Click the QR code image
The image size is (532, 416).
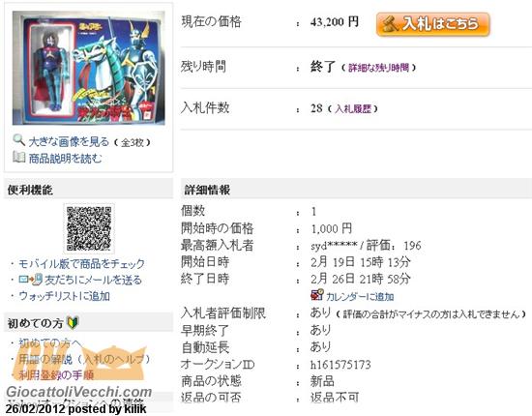[89, 228]
